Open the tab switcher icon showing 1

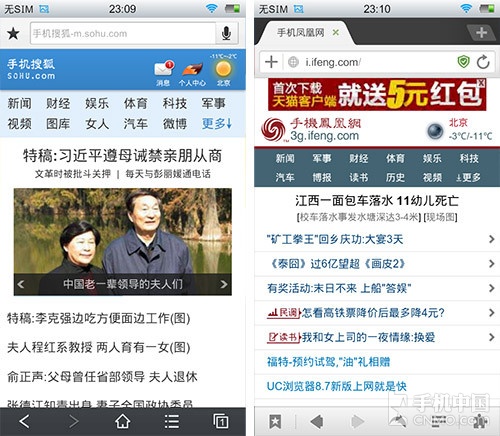coord(221,421)
